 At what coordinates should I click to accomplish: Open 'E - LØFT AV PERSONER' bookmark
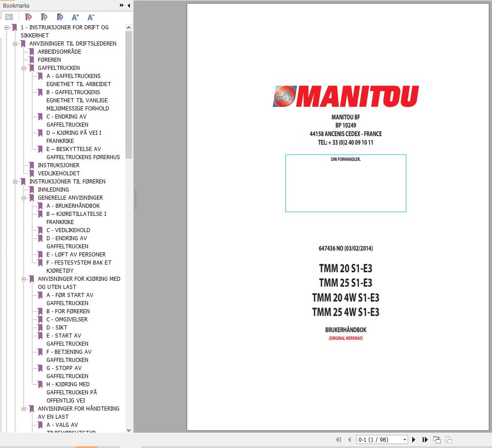[76, 255]
